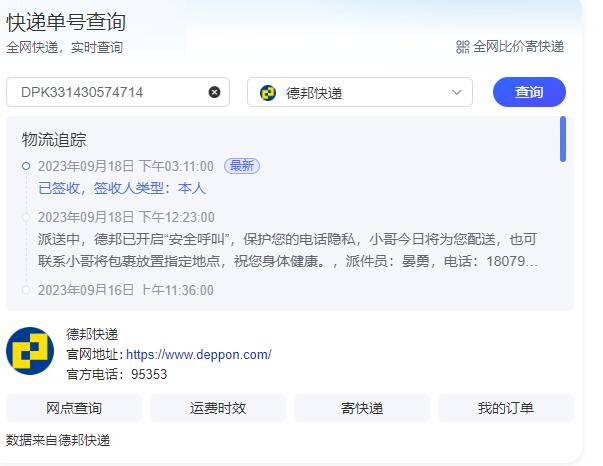Click the 网点查询 button
The image size is (603, 466).
pos(74,408)
